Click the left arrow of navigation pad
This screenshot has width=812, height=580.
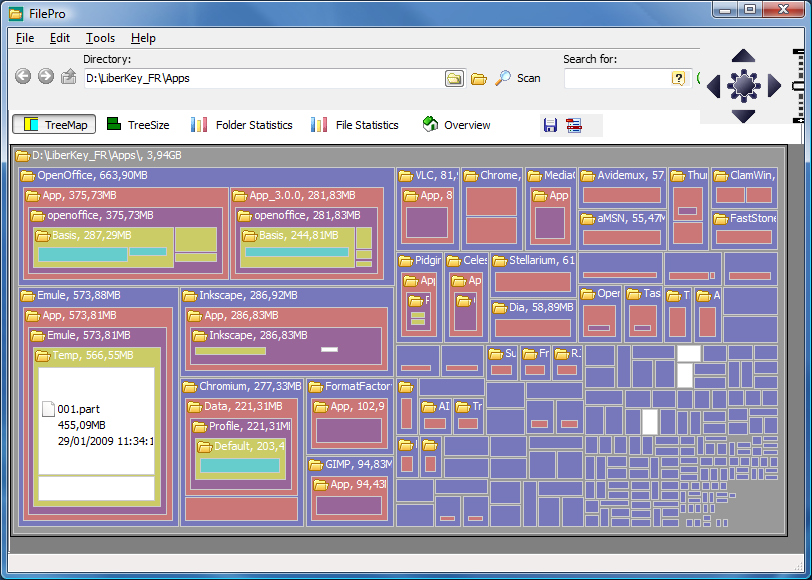coord(714,86)
